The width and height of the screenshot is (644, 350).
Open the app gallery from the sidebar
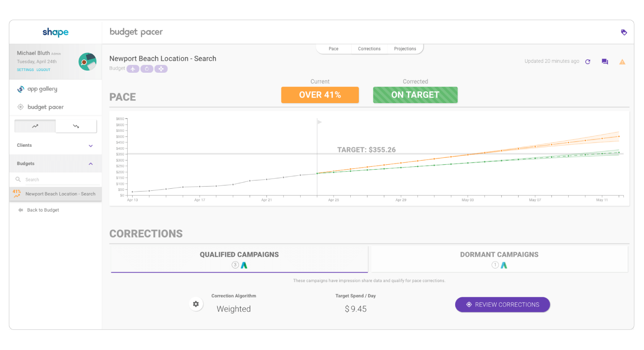point(41,89)
